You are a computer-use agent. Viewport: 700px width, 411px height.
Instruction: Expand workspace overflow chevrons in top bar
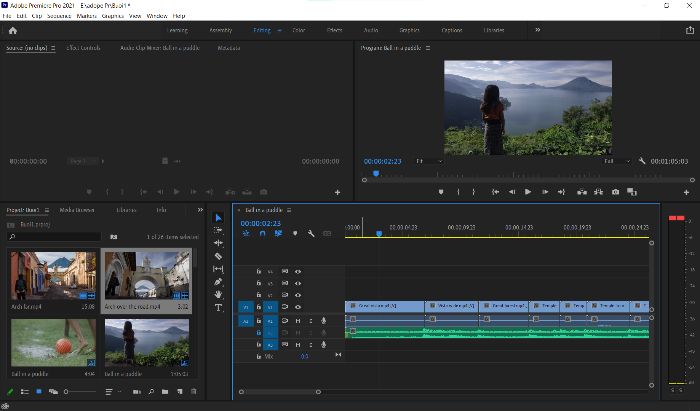pyautogui.click(x=538, y=30)
